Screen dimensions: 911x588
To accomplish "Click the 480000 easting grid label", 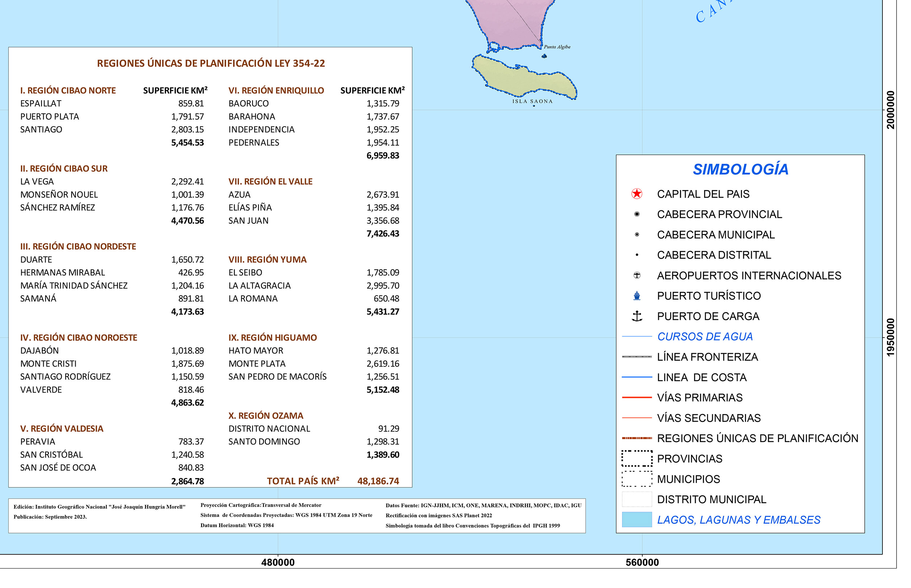I will tap(278, 562).
